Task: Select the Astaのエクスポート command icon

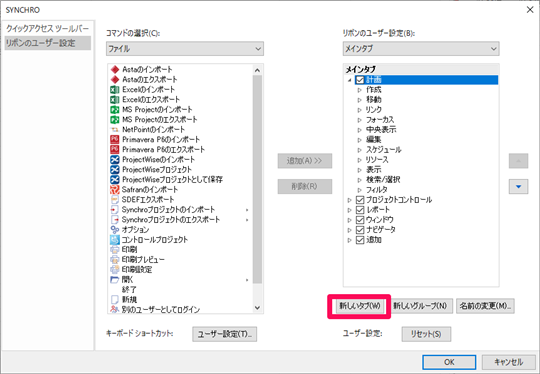Action: click(x=115, y=80)
